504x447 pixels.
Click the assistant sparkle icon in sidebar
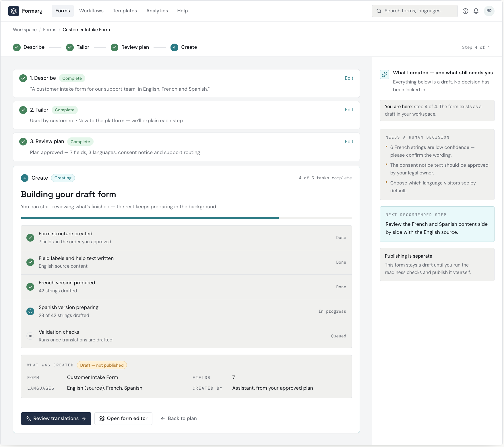coord(385,75)
